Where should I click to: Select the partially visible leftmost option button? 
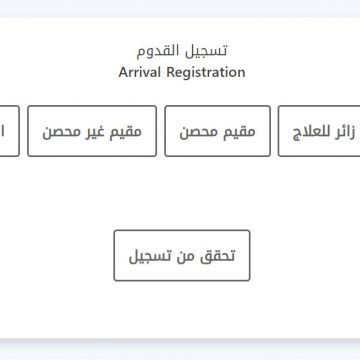(x=9, y=131)
